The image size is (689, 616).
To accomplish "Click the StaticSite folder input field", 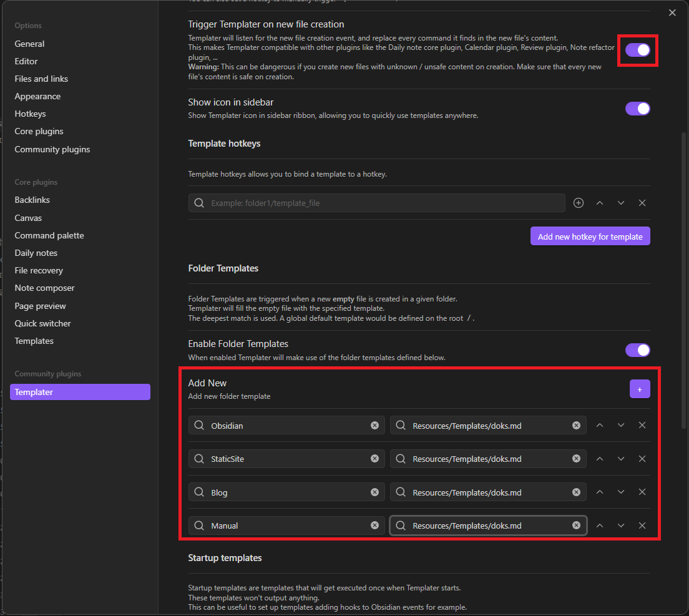I will pos(286,459).
